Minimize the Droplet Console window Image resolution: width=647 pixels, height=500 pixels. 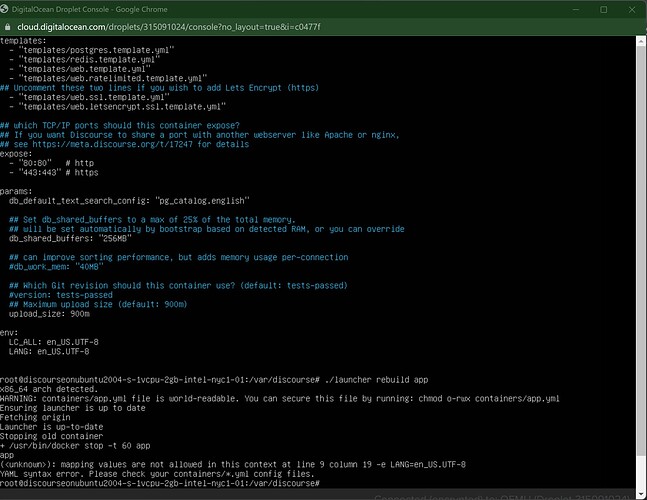pyautogui.click(x=576, y=9)
